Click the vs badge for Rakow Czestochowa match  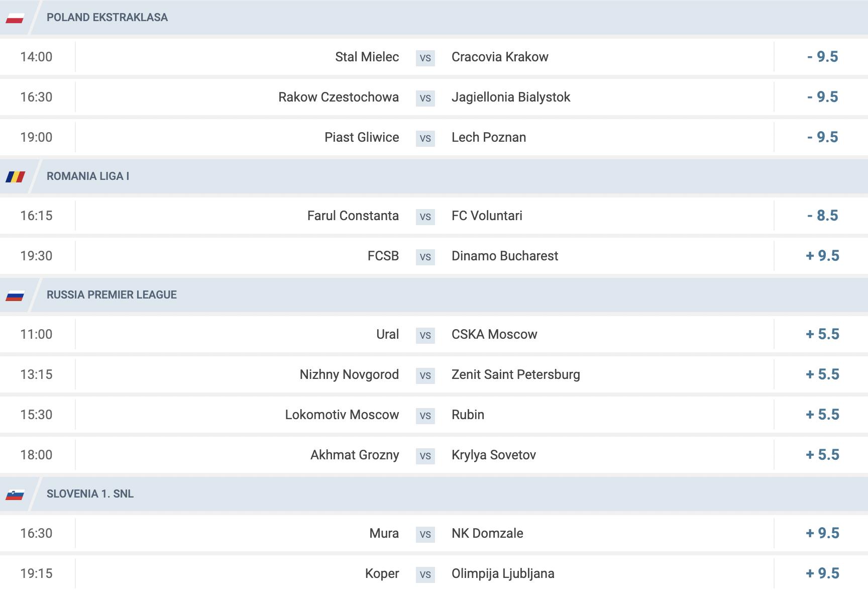(x=425, y=98)
